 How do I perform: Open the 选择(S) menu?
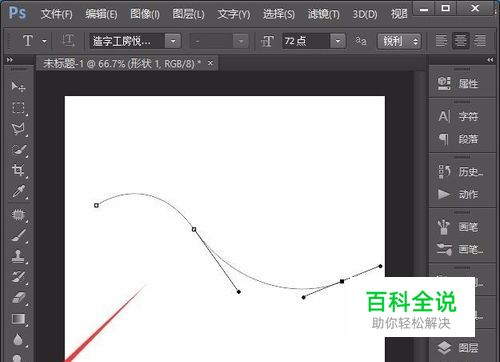(x=279, y=14)
